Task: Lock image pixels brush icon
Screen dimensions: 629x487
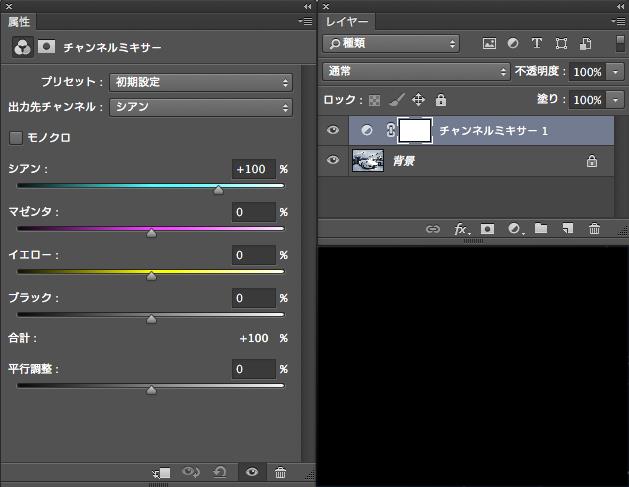Action: pyautogui.click(x=396, y=100)
